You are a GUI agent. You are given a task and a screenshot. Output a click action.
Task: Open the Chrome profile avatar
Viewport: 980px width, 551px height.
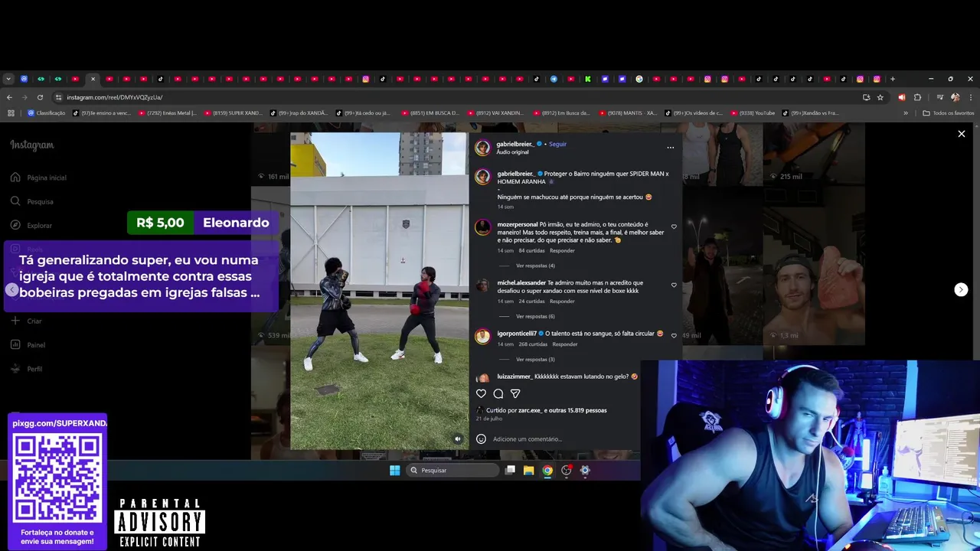pyautogui.click(x=955, y=97)
